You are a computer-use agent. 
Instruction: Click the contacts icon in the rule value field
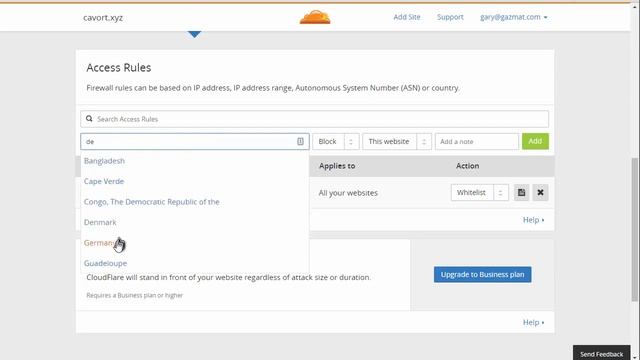[300, 142]
